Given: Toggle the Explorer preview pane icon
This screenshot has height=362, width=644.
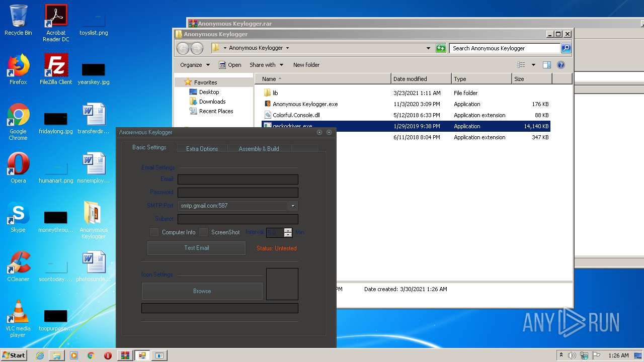Looking at the screenshot, I should 547,65.
